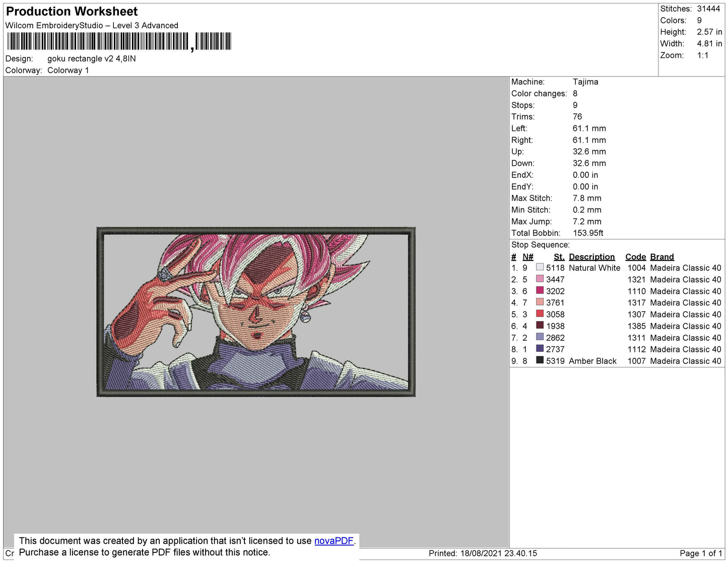
Task: Click the Production Worksheet title
Action: tap(72, 12)
